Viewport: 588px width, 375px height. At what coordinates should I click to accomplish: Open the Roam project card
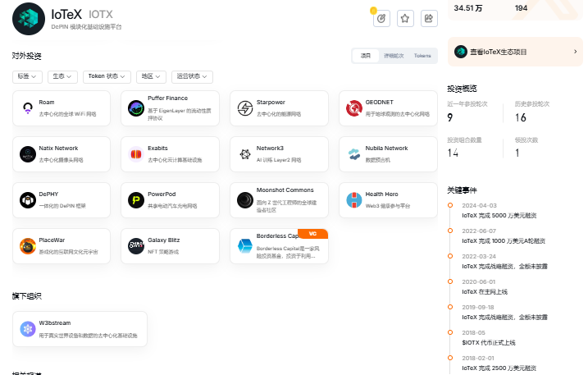[x=62, y=108]
